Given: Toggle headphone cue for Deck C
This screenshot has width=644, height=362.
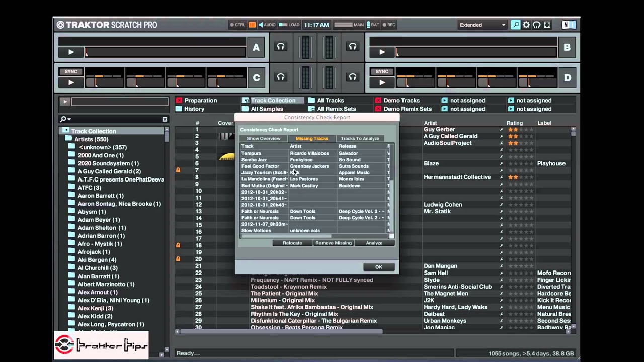Looking at the screenshot, I should (x=281, y=77).
